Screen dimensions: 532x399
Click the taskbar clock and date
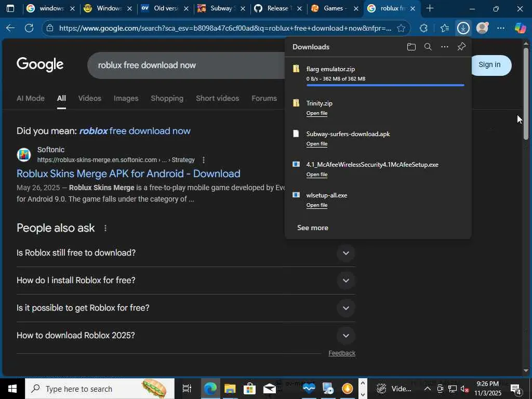coord(487,389)
